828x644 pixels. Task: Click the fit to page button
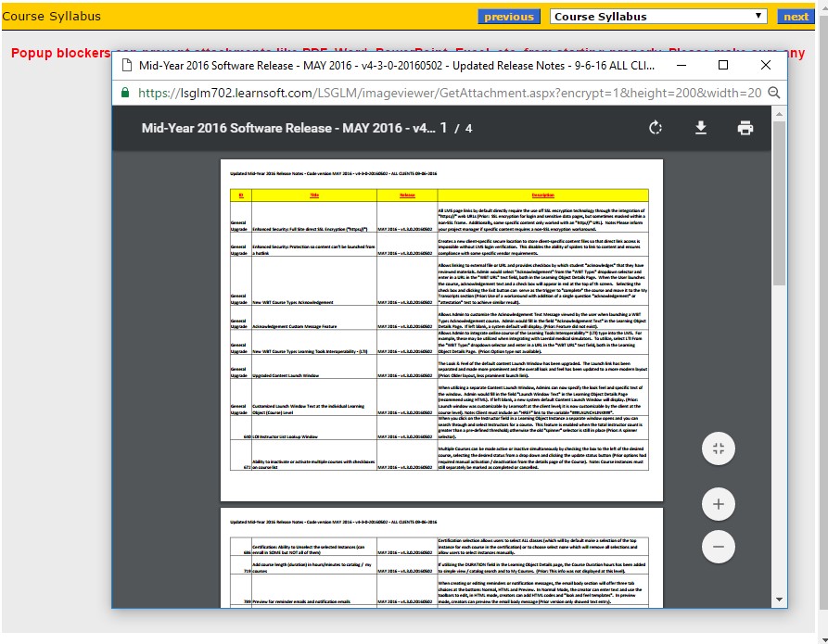click(x=718, y=448)
